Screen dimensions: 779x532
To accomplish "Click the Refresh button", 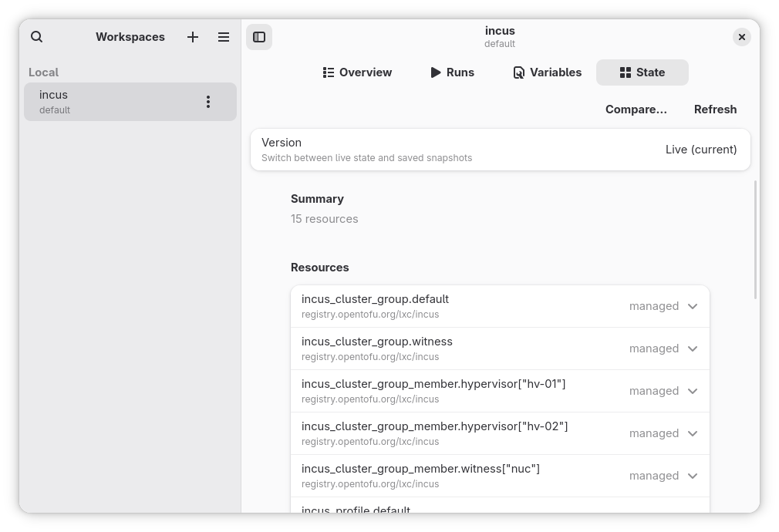I will [x=716, y=109].
